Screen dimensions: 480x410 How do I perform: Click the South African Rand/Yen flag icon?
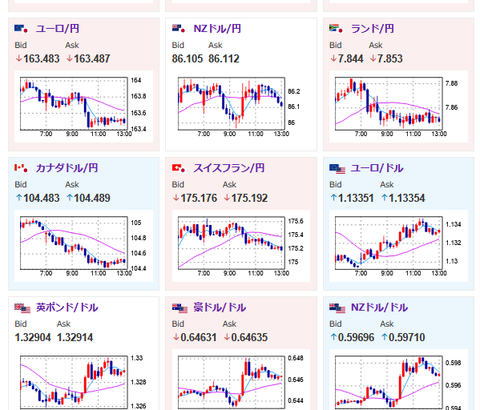(x=336, y=29)
